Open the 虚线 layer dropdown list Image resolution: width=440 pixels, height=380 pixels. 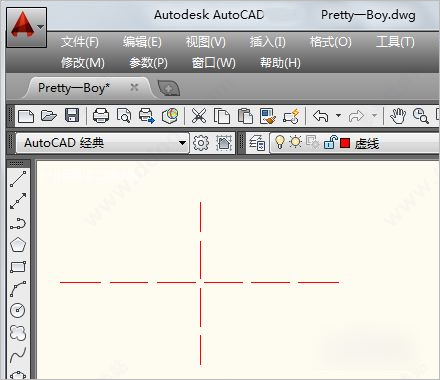[355, 143]
